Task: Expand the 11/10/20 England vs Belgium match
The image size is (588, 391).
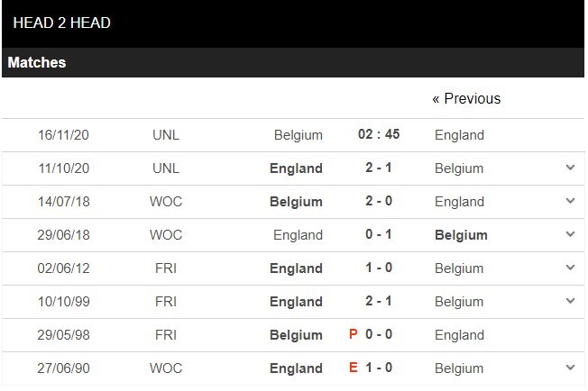Action: coord(569,168)
